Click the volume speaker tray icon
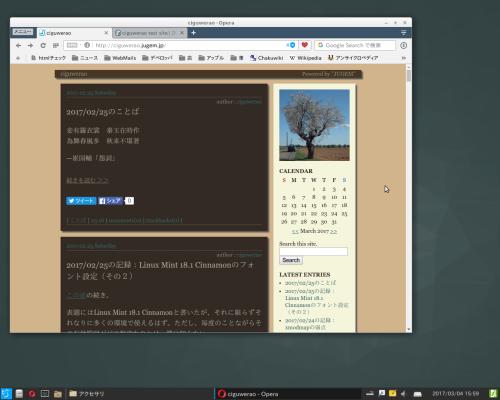 (403, 394)
